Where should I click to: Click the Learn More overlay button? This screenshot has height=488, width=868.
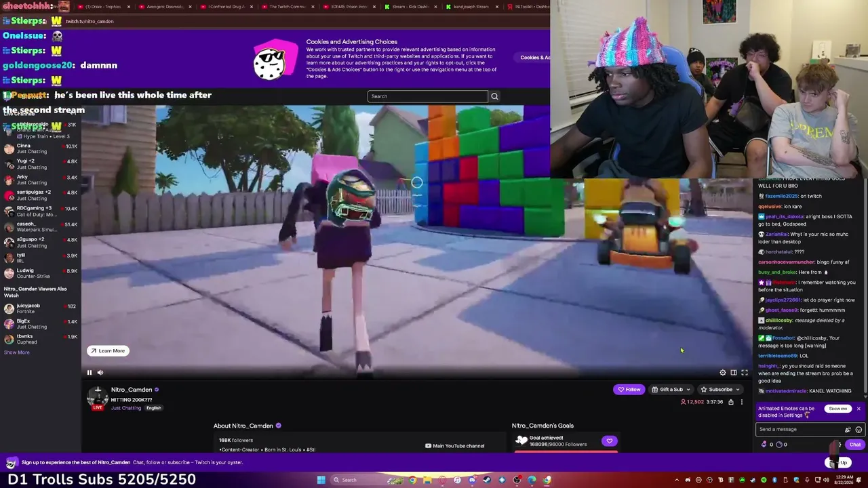107,350
